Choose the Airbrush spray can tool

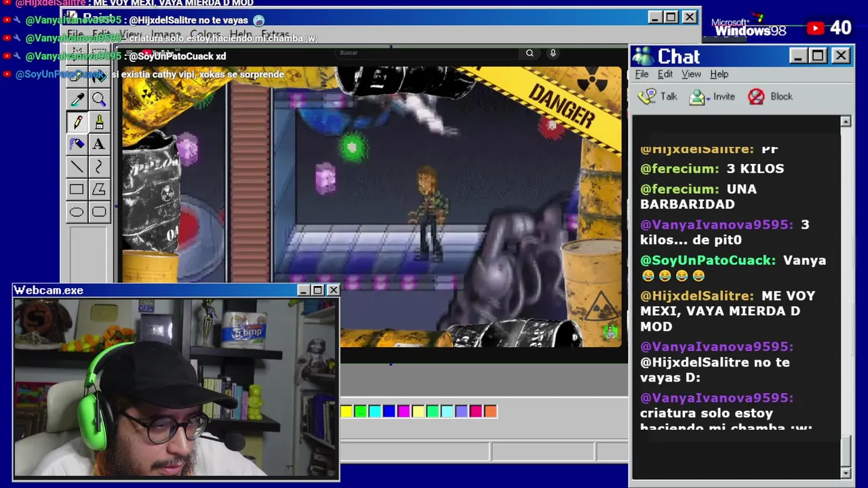pyautogui.click(x=77, y=144)
